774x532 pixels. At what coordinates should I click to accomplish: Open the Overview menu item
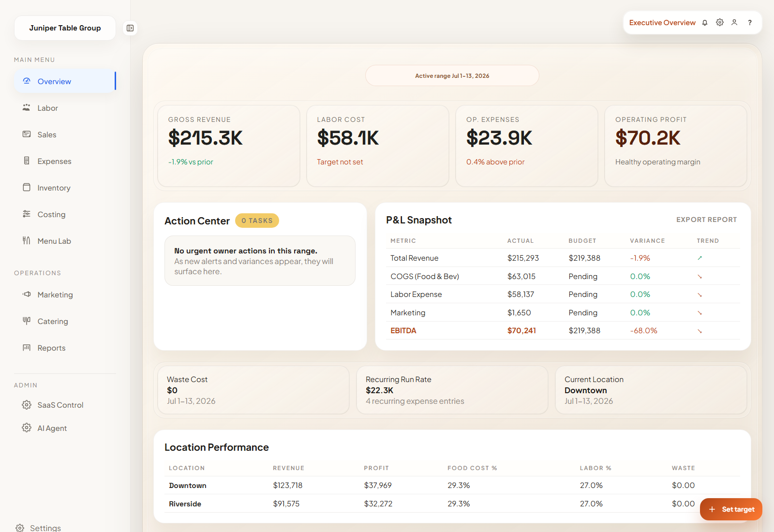coord(65,81)
